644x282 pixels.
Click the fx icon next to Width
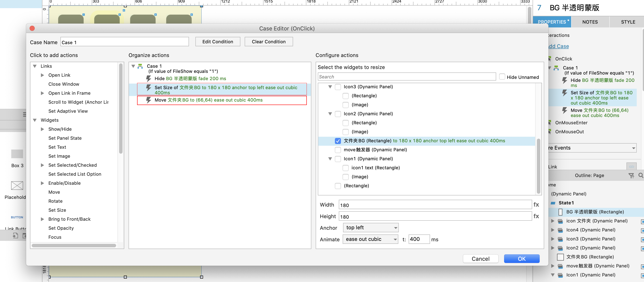coord(536,204)
